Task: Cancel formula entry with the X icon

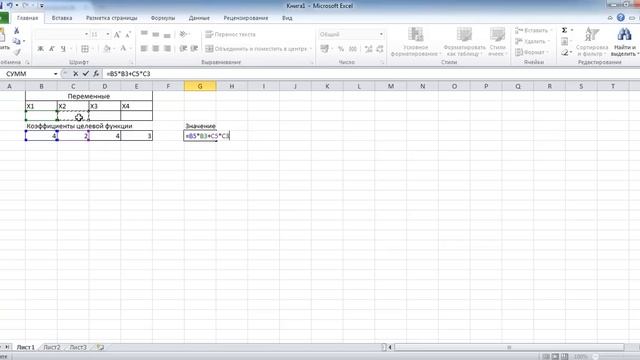Action: [x=76, y=74]
